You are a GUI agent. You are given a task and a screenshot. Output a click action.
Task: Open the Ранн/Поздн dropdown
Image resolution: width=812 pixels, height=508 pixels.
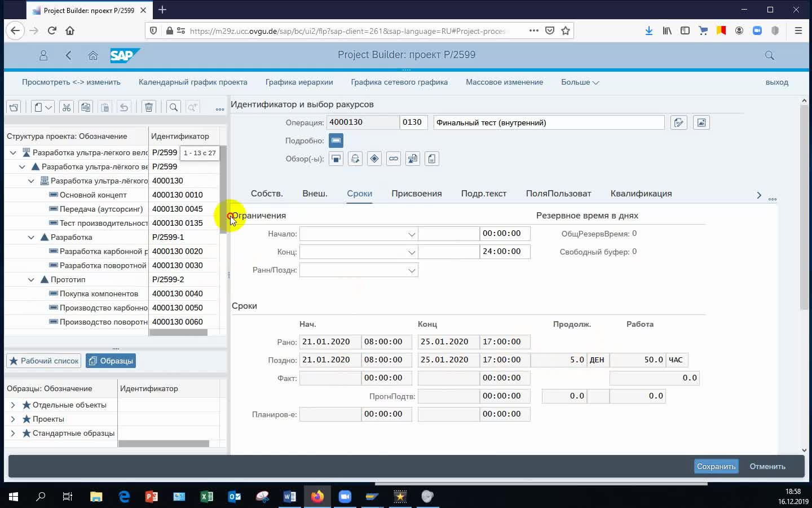pos(412,270)
